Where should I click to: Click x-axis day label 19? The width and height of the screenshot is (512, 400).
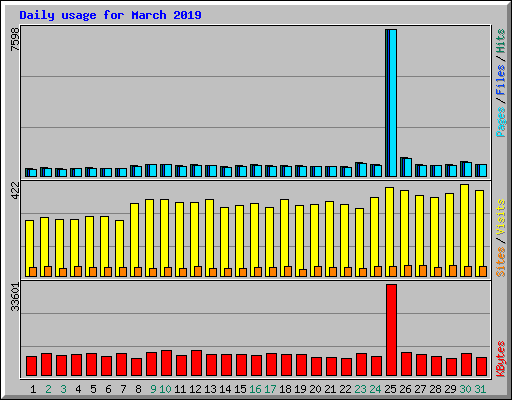click(300, 389)
